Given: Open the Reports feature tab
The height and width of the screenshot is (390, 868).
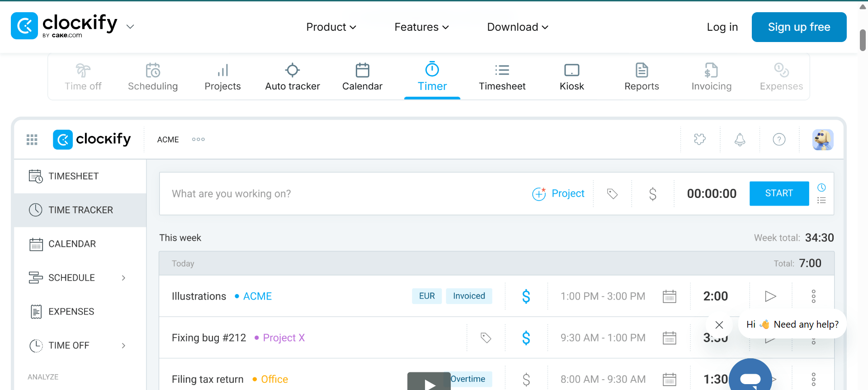Looking at the screenshot, I should (642, 77).
